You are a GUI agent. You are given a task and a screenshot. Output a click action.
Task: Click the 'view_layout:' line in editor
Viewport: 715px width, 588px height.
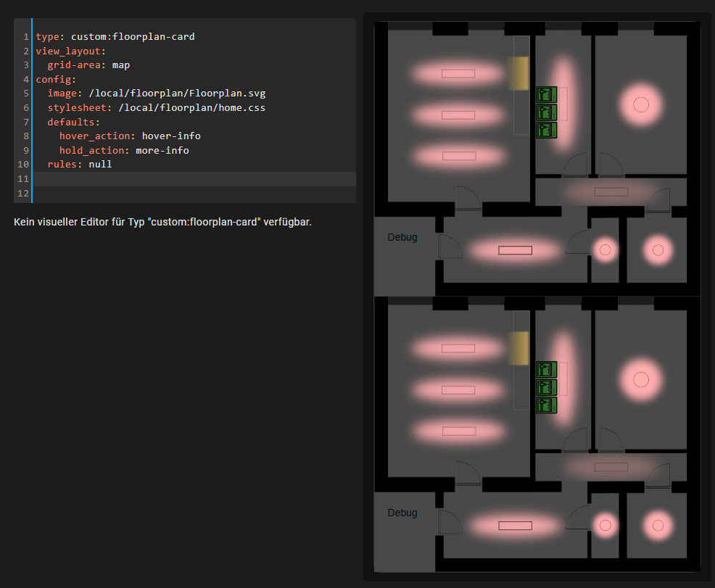(194, 51)
